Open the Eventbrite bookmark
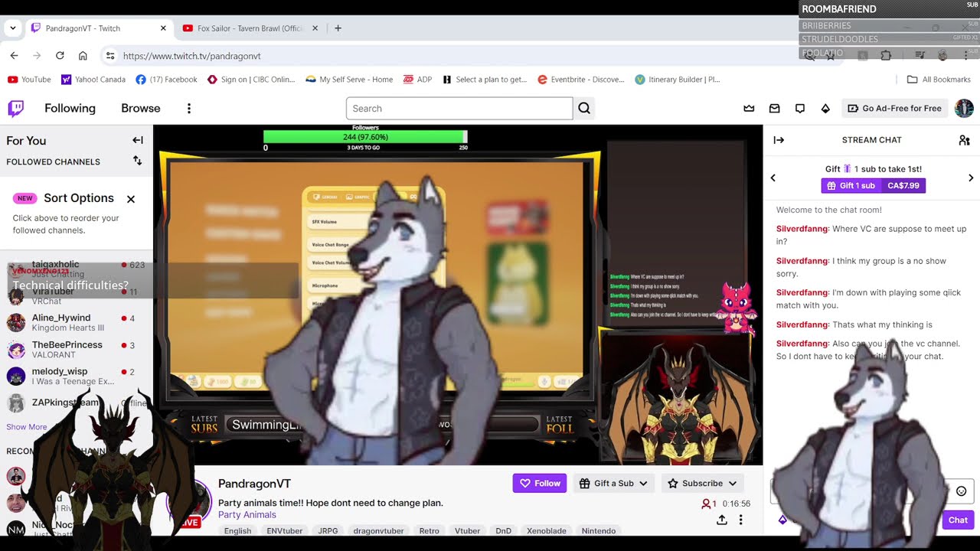980x551 pixels. 581,80
